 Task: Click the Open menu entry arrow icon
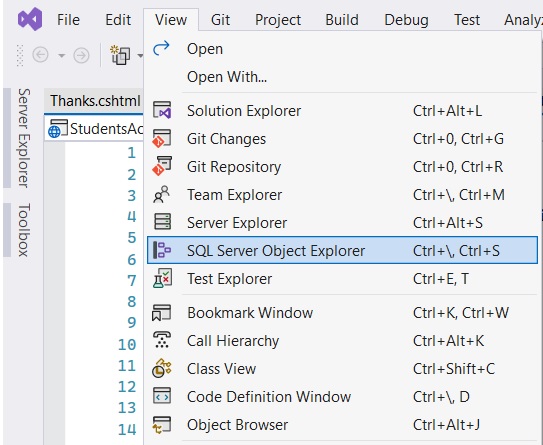point(161,48)
